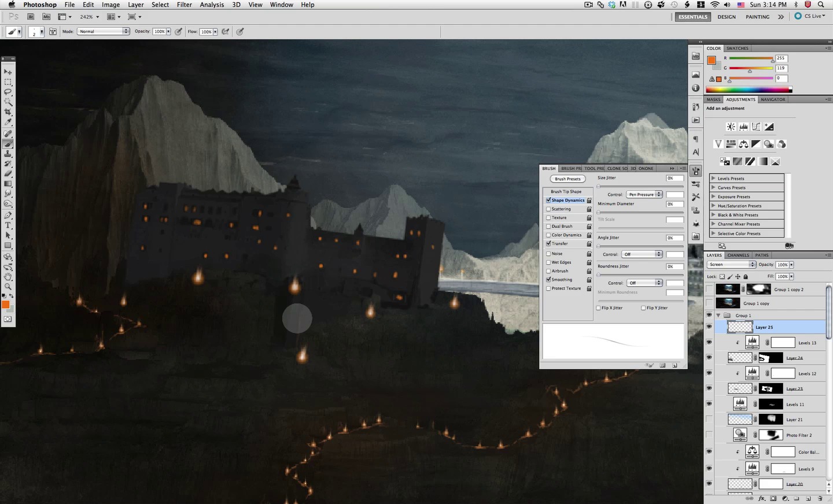This screenshot has width=833, height=504.
Task: Add a Curves adjustment
Action: [756, 127]
